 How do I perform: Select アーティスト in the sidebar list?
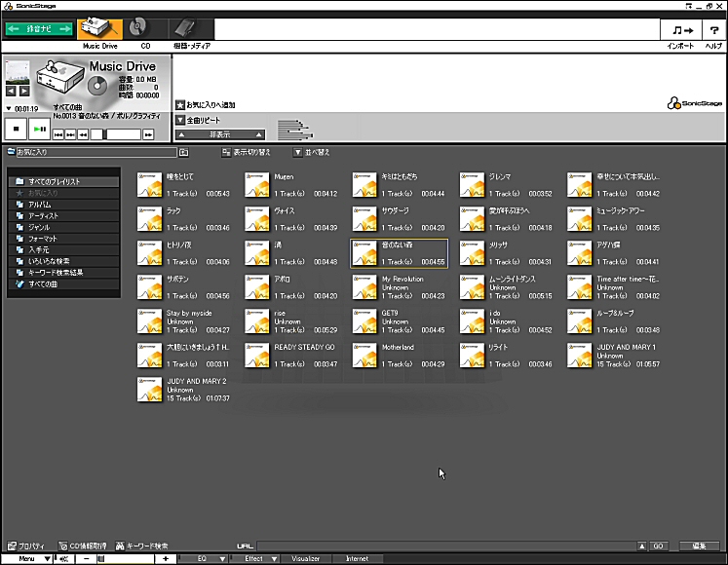coord(46,215)
